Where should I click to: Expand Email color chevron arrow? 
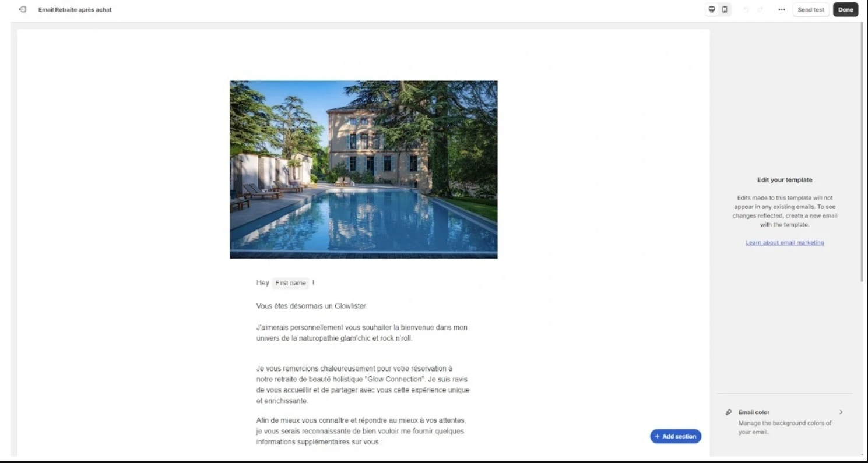(841, 412)
